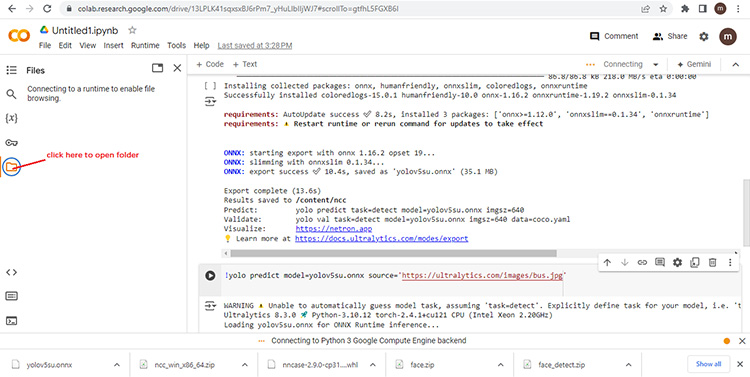Viewport: 750px width, 377px height.
Task: Toggle output of the predict cell
Action: tap(210, 306)
